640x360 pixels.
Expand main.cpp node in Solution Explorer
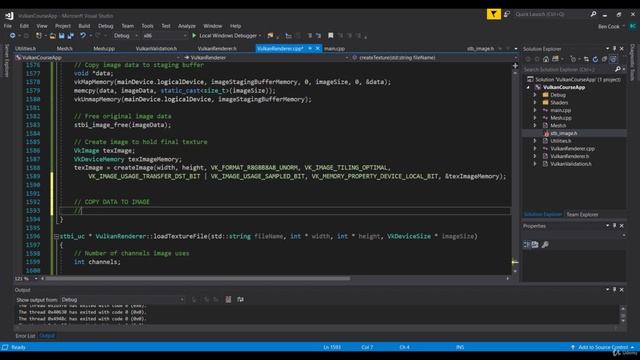pos(535,110)
